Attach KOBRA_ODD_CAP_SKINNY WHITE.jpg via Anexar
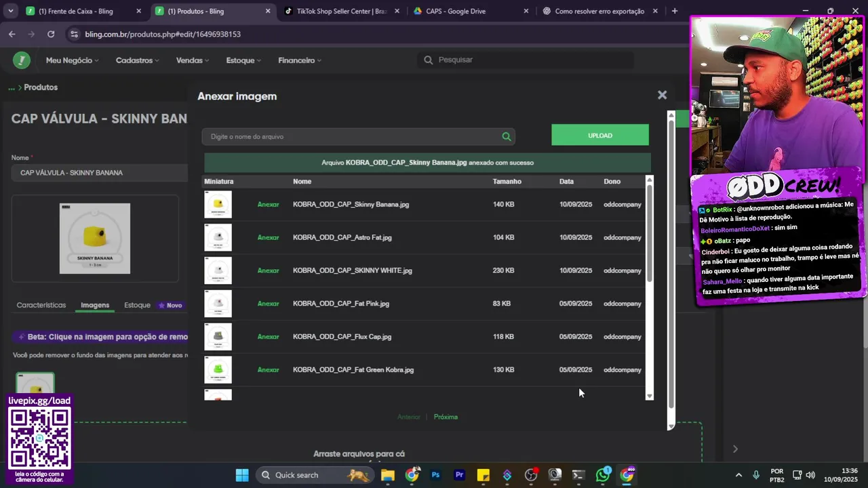 pyautogui.click(x=268, y=270)
